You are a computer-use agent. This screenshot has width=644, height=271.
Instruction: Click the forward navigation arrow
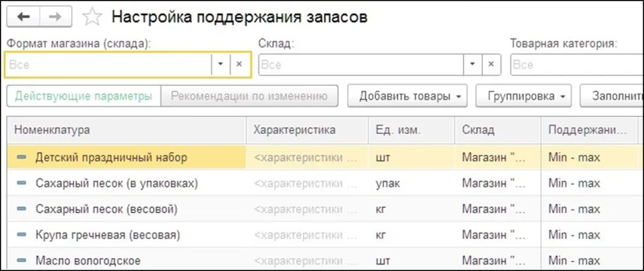tap(55, 17)
